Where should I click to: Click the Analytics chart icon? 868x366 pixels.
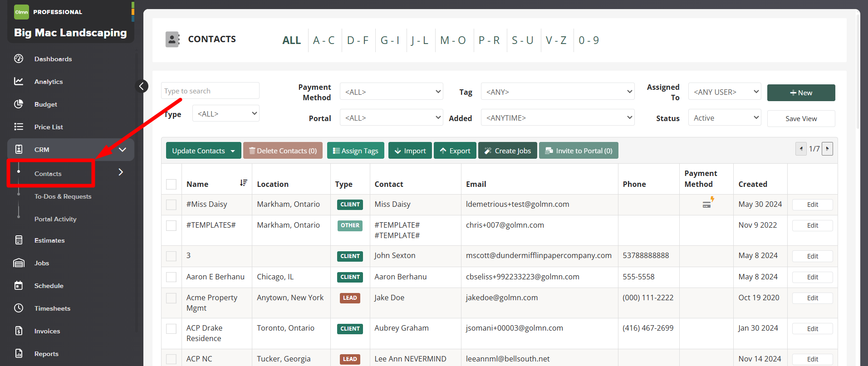19,81
